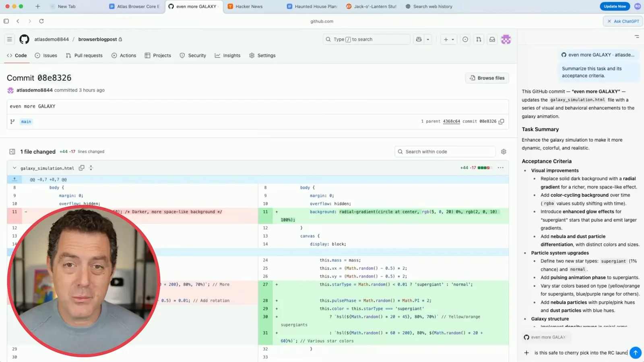Send the ChatGPT message arrow button

[635, 353]
